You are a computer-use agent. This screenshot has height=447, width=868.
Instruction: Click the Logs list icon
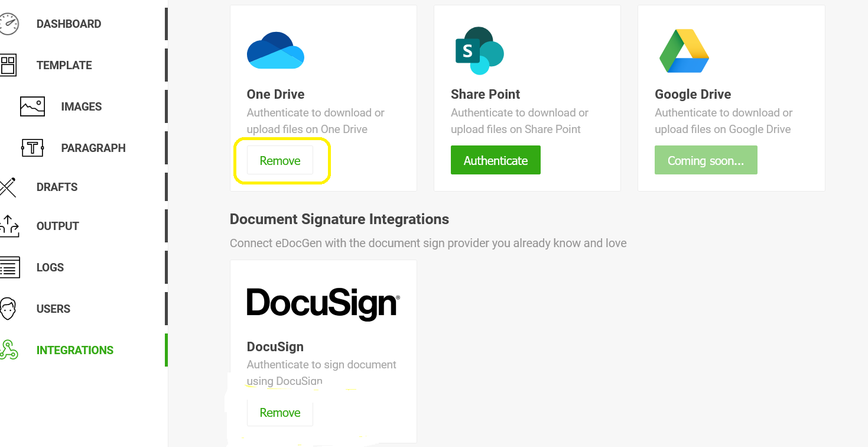point(9,267)
